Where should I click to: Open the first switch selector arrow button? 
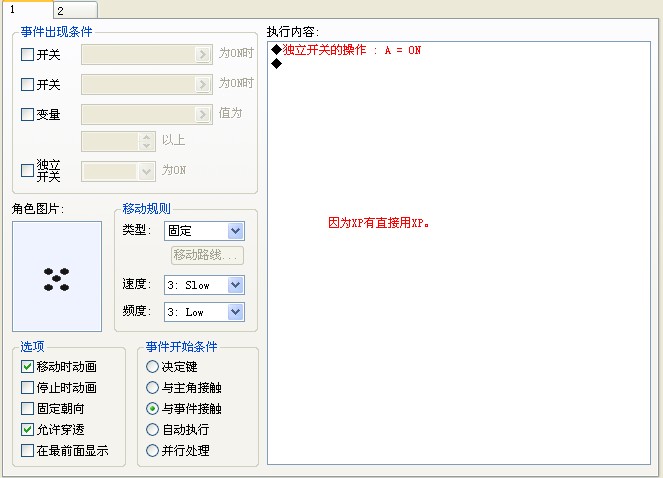203,55
